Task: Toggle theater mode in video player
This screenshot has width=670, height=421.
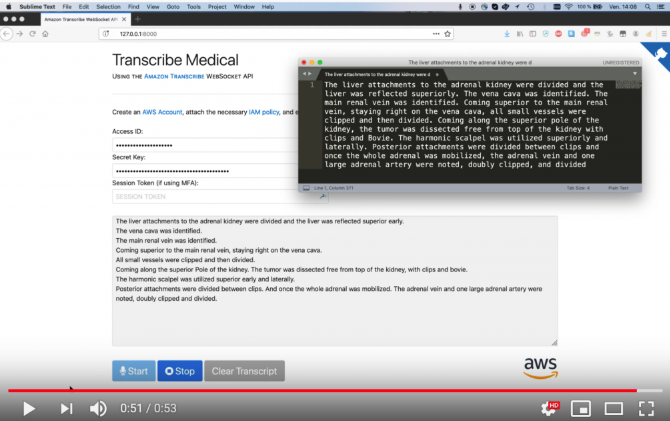Action: [x=614, y=409]
